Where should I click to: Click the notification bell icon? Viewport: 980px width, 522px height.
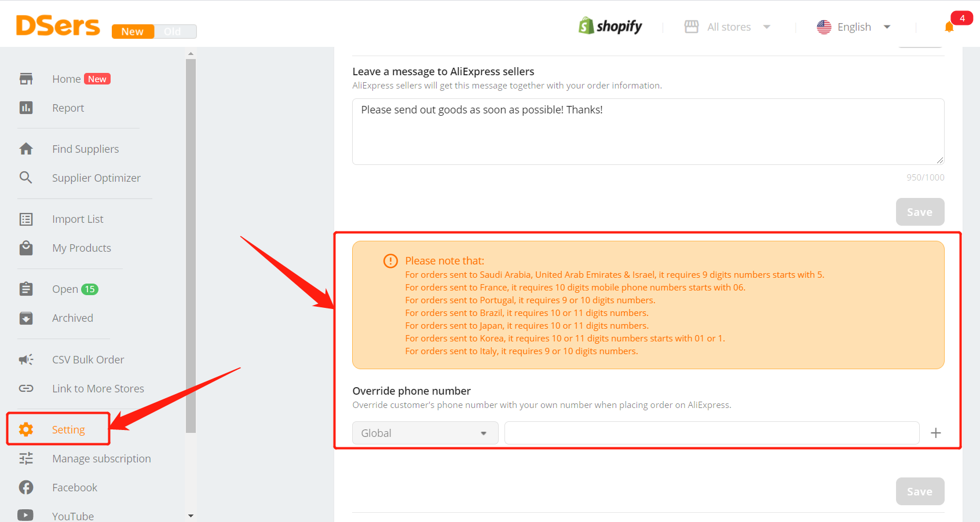pyautogui.click(x=949, y=27)
